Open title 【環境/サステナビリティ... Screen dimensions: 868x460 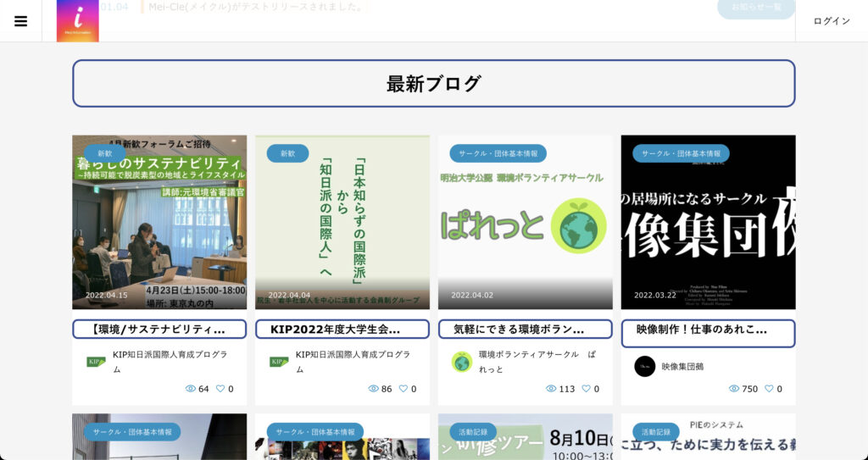click(159, 330)
